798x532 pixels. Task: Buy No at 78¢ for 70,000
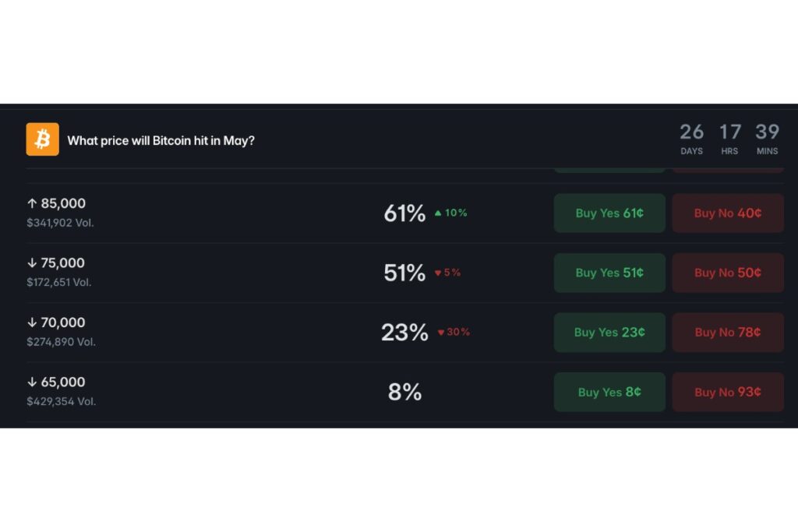click(728, 332)
